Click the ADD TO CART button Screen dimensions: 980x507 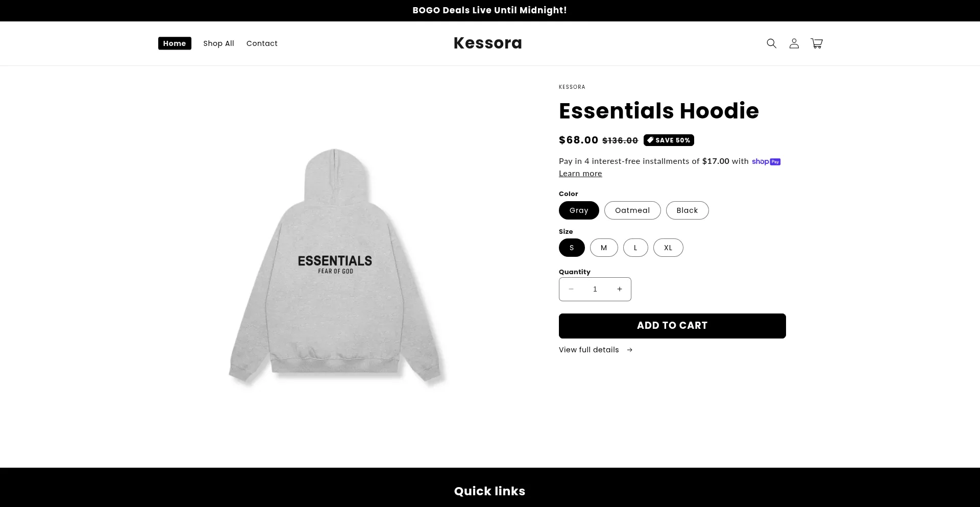[x=672, y=326]
